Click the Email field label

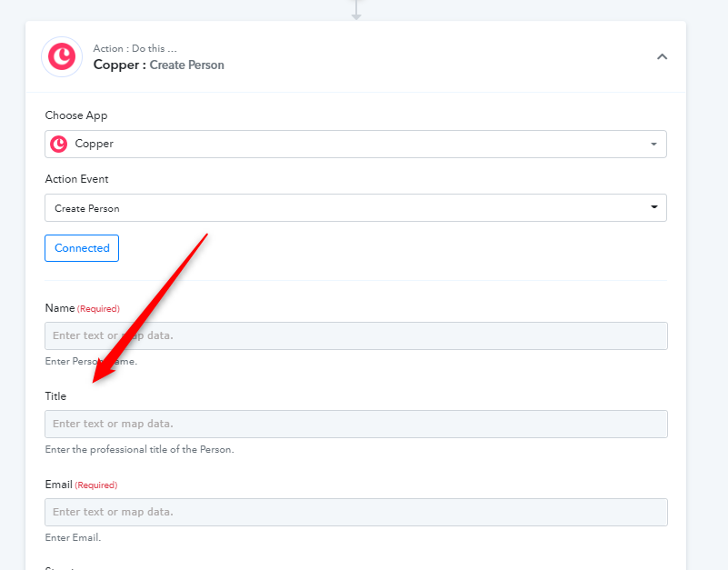[58, 485]
